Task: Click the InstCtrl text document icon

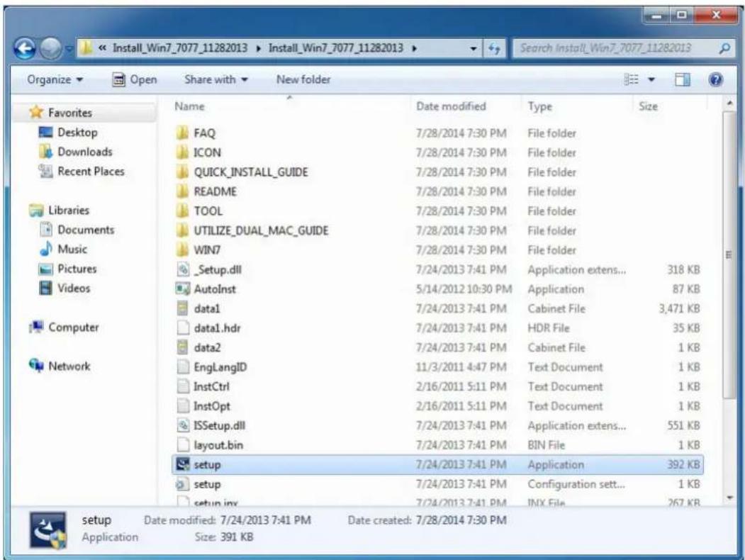Action: point(183,386)
